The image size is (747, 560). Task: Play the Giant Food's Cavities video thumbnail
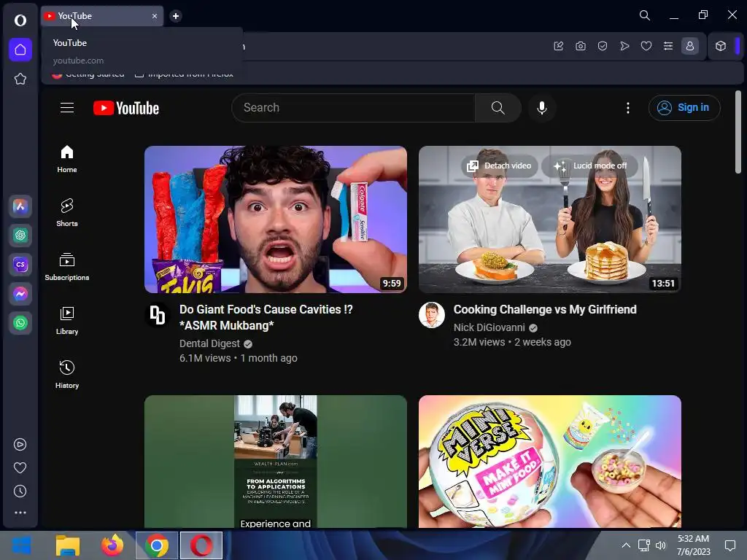pos(275,219)
